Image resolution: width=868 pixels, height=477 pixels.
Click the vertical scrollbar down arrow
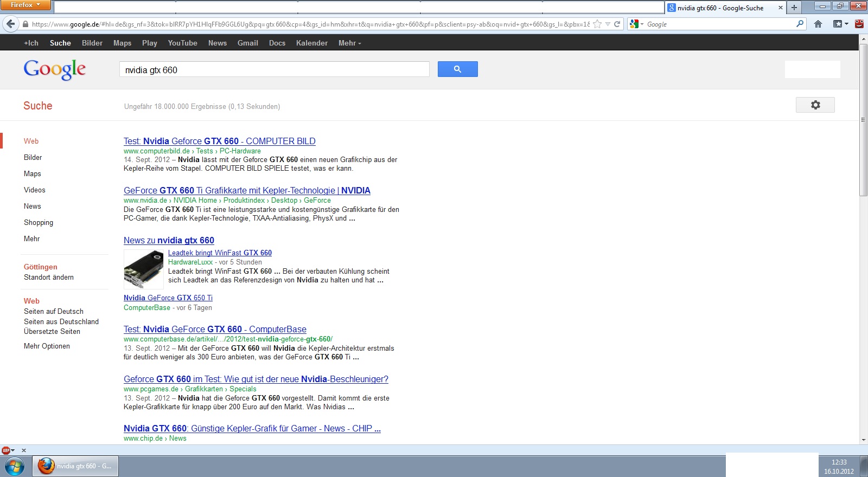(863, 440)
